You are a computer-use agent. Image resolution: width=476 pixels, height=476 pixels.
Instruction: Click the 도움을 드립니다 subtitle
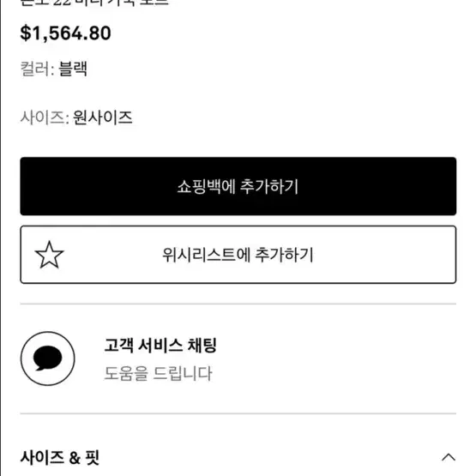(158, 373)
